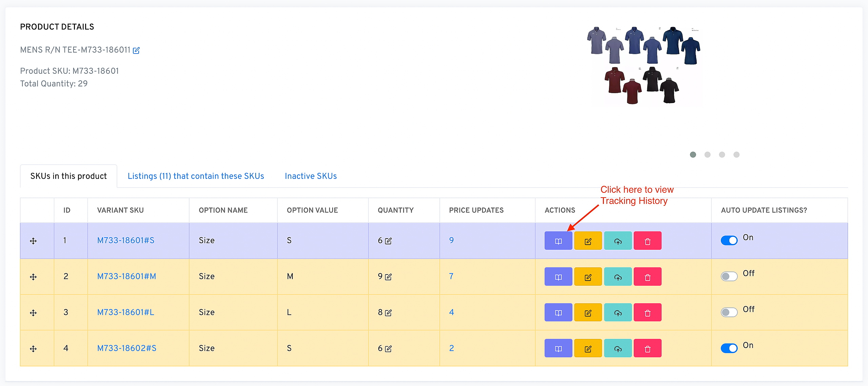Open tracking history for M733-18601#S
868x386 pixels.
click(x=558, y=241)
